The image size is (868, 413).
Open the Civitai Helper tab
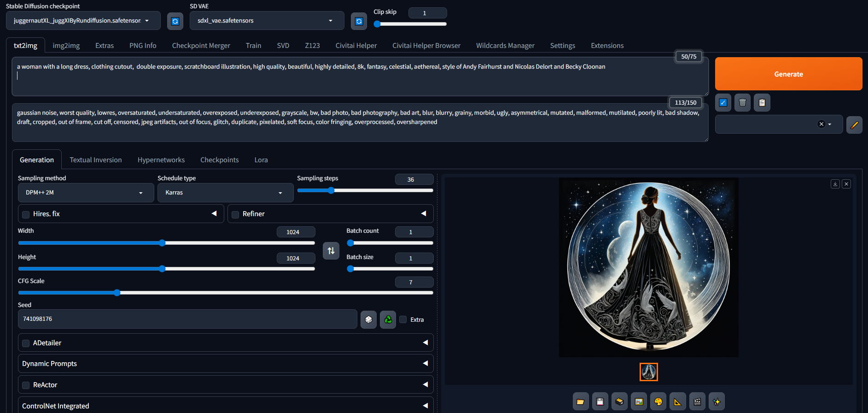pos(356,46)
